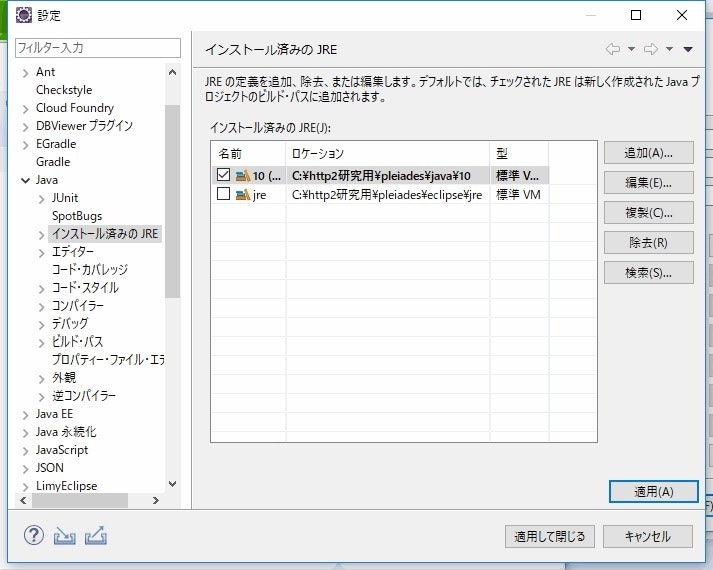Click the Eclipse icon in title bar
Viewport: 713px width, 570px height.
tap(24, 15)
